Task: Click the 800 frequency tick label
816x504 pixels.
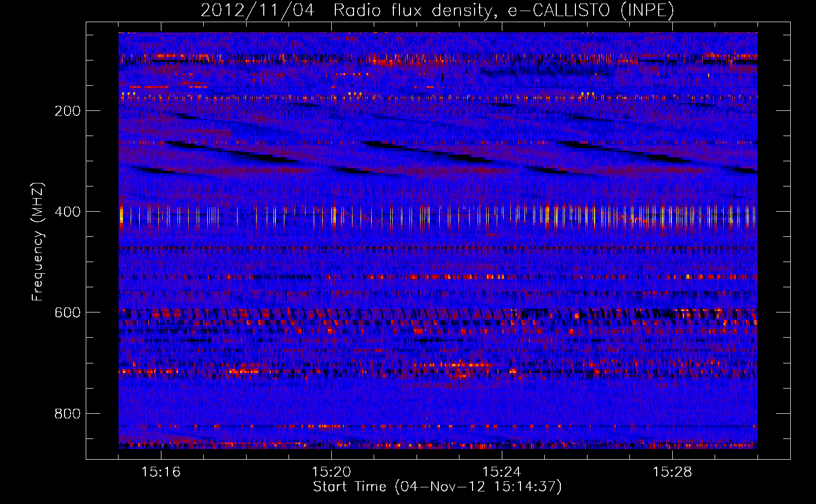Action: (68, 413)
